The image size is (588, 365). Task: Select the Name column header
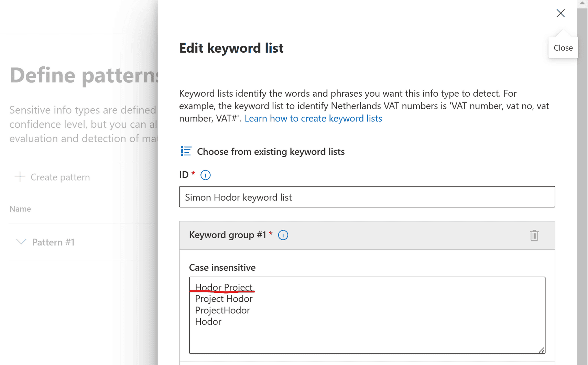(20, 208)
